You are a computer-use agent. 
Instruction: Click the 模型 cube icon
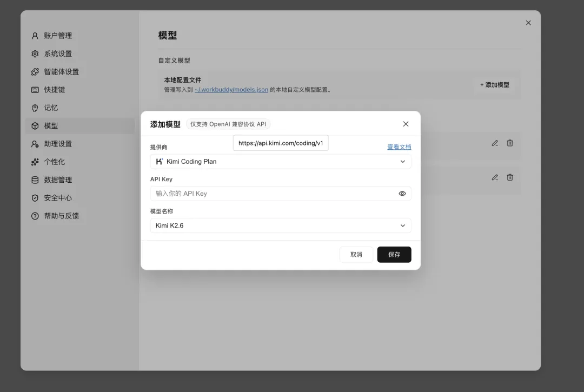coord(35,126)
